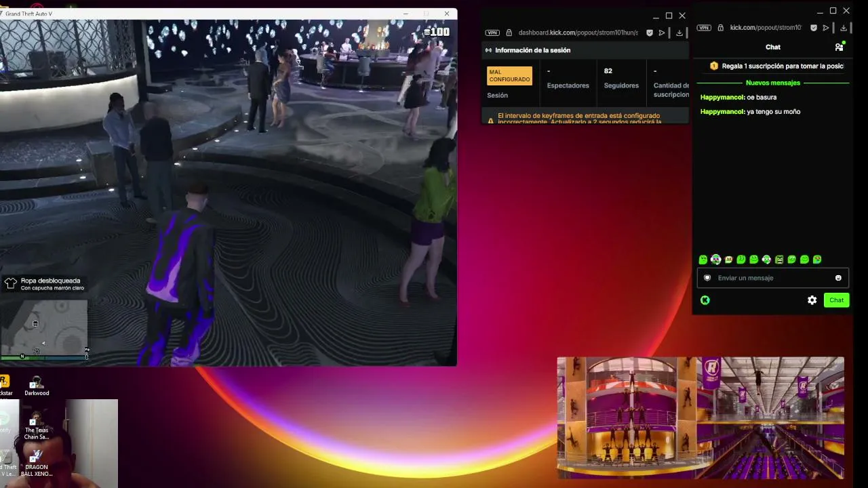This screenshot has height=488, width=868.
Task: Open chat settings gear icon
Action: (812, 300)
